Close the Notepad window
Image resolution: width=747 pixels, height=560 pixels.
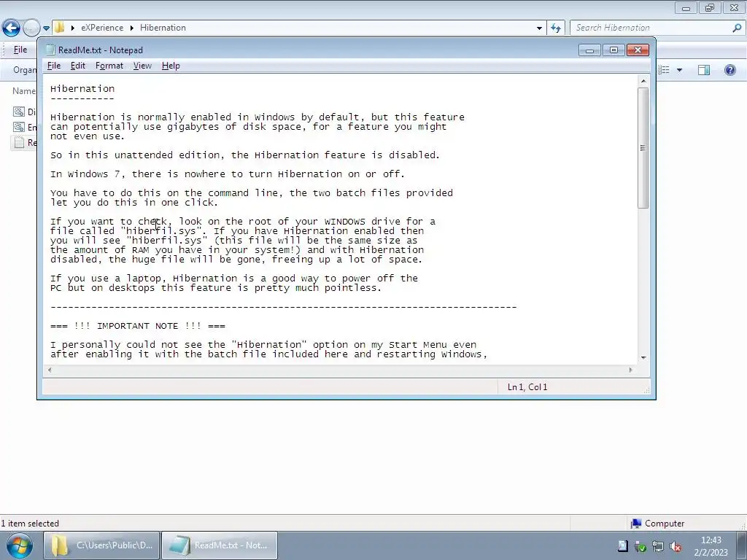(638, 50)
